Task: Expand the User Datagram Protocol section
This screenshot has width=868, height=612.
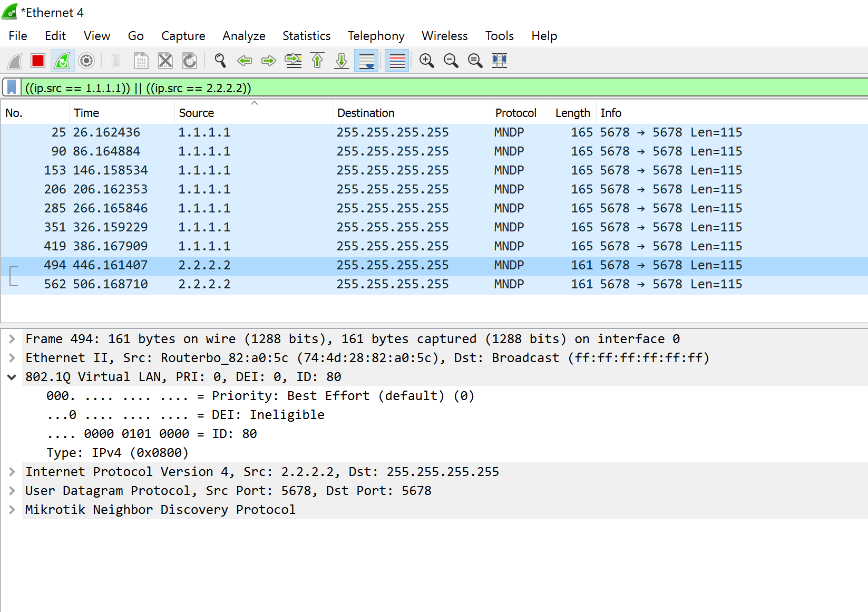Action: [12, 491]
